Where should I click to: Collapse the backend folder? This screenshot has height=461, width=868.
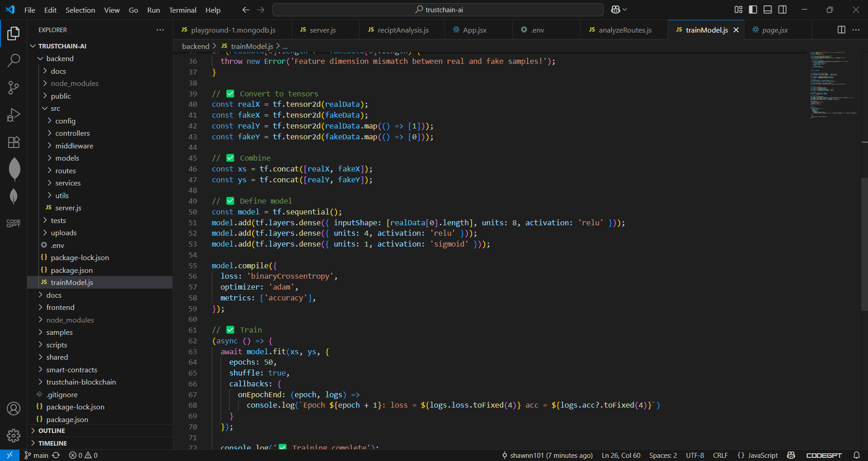point(60,58)
